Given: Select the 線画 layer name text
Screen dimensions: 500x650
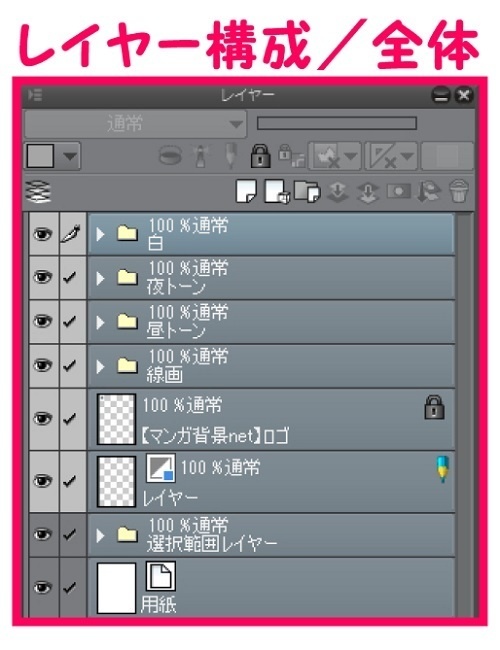Looking at the screenshot, I should [x=165, y=375].
